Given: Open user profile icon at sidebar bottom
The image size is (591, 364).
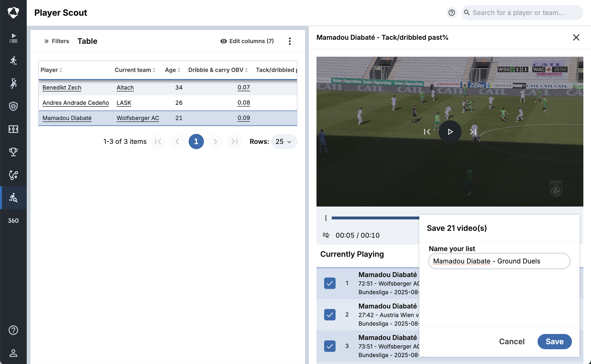Looking at the screenshot, I should (x=13, y=353).
